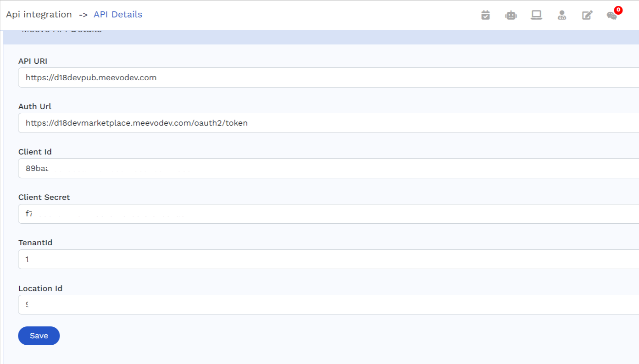Click the Client Id label
This screenshot has width=639, height=364.
(x=34, y=152)
